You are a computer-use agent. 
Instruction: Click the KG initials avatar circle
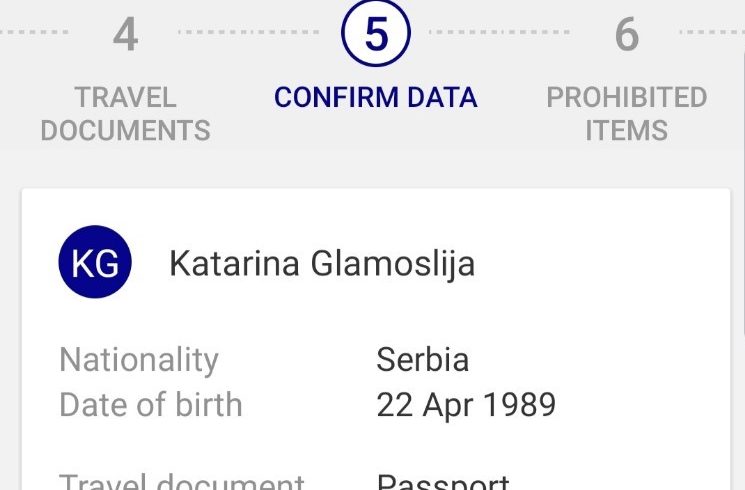[x=95, y=262]
